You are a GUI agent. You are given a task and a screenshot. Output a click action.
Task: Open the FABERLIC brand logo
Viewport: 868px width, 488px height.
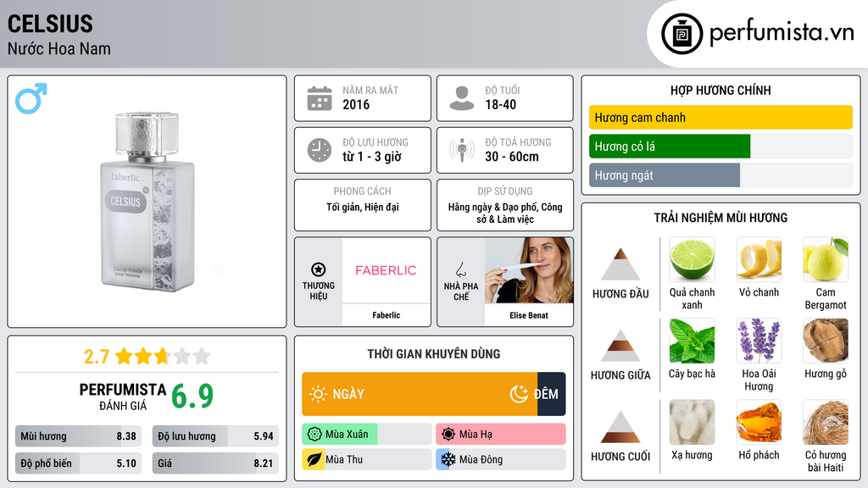(x=386, y=270)
